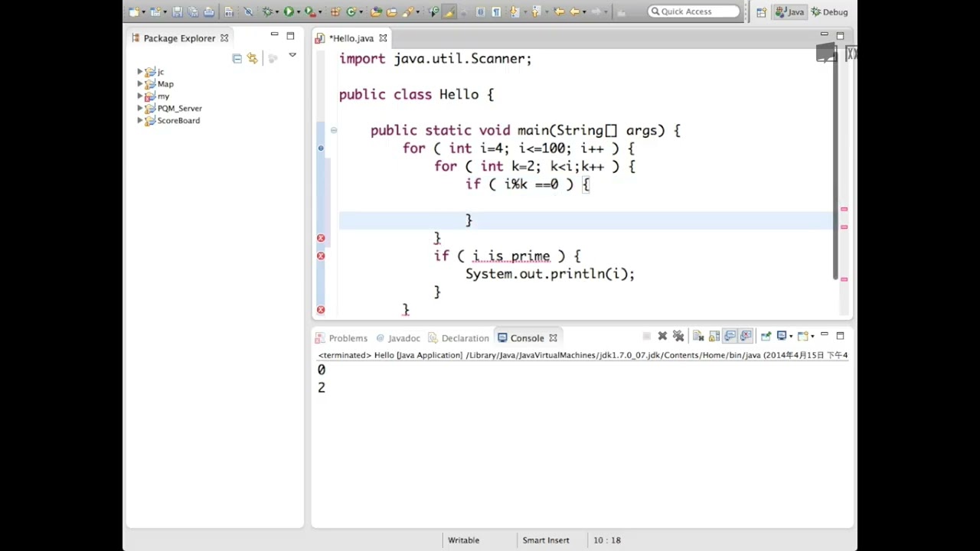Open Package Explorer view menu arrow
This screenshot has height=551, width=980.
click(x=292, y=56)
